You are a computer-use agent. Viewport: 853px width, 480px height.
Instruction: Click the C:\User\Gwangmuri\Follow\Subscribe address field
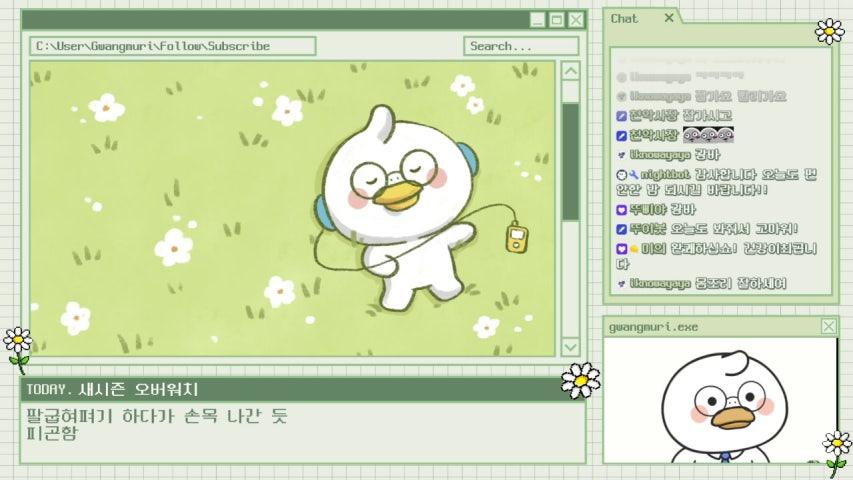click(172, 46)
